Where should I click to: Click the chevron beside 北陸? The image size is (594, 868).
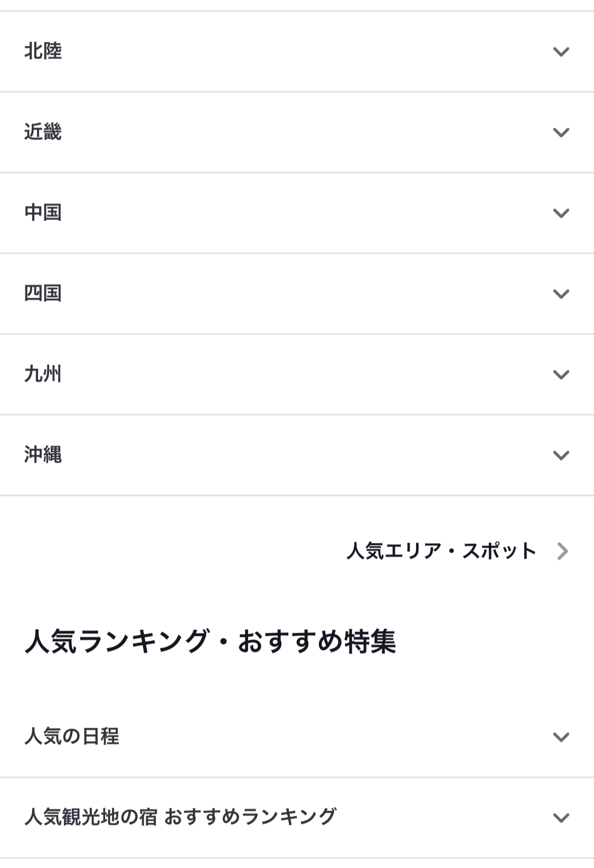[x=561, y=52]
